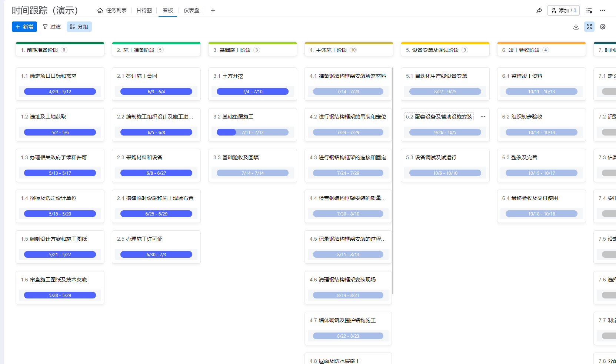This screenshot has width=616, height=364.
Task: Open card 2.3 采购材料和设备
Action: pyautogui.click(x=156, y=166)
